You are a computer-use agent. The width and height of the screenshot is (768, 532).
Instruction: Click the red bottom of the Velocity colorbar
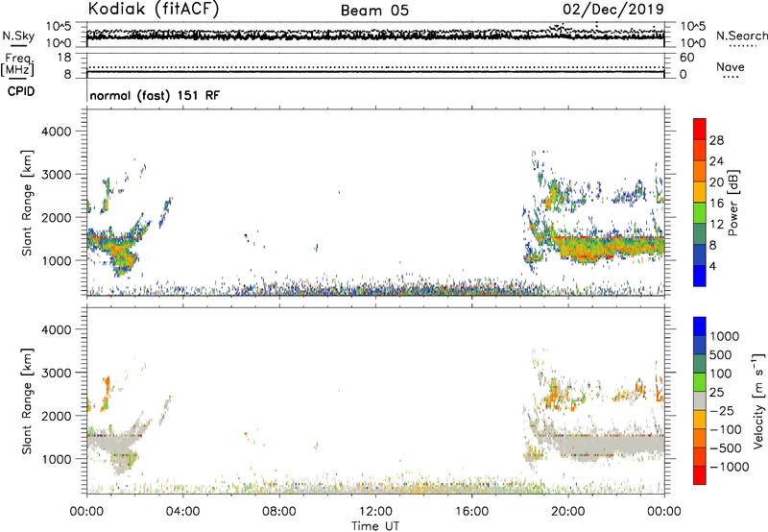click(700, 475)
